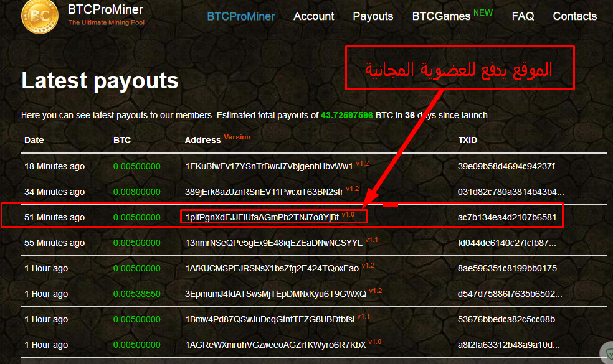Click the TXID column header
This screenshot has width=613, height=364.
(x=468, y=140)
